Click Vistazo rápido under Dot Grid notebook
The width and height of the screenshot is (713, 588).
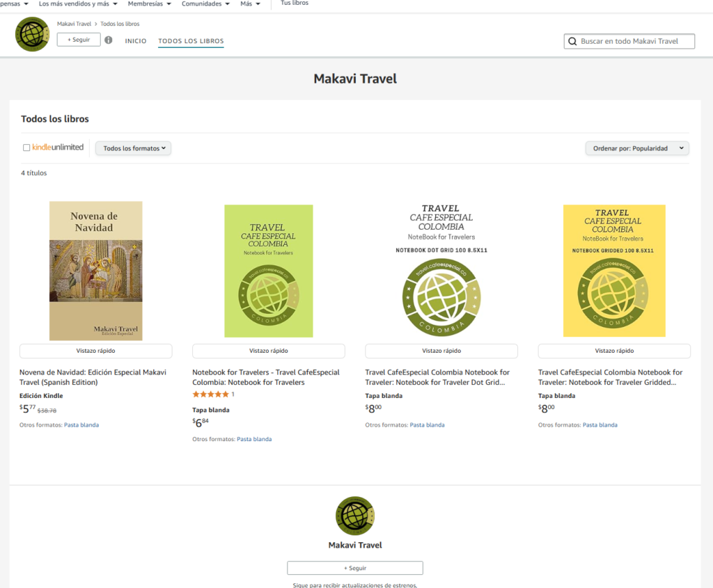[441, 351]
